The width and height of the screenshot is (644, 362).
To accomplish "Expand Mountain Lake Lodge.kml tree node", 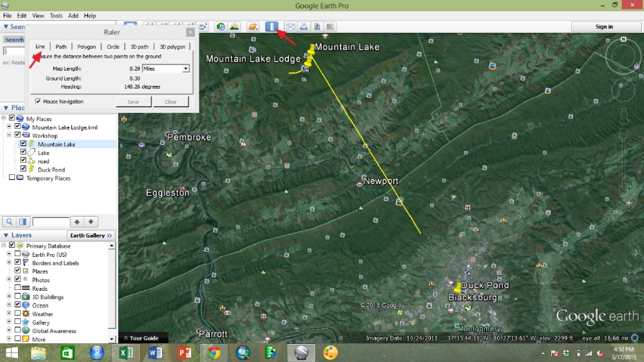I will [x=9, y=127].
